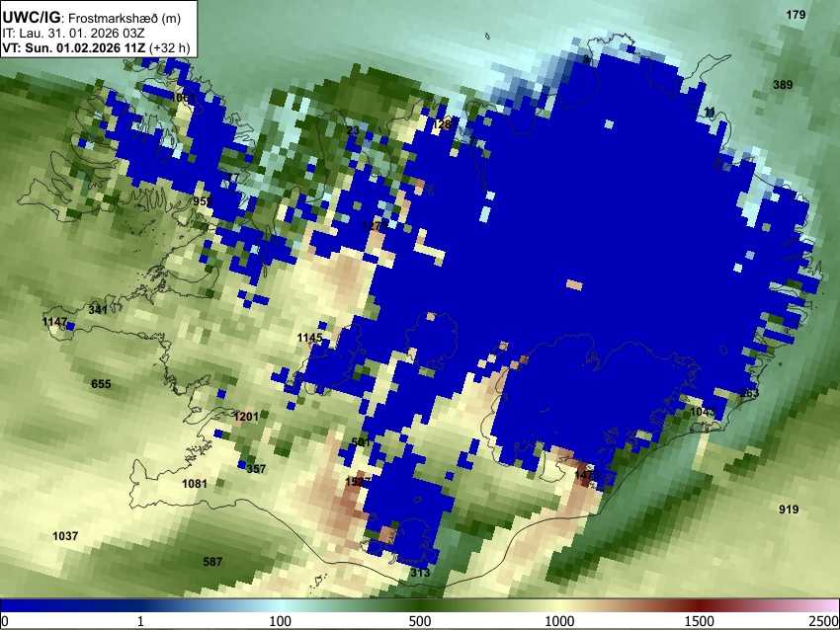The image size is (840, 630).
Task: Click the 100 tick on the color scale
Action: [x=281, y=621]
